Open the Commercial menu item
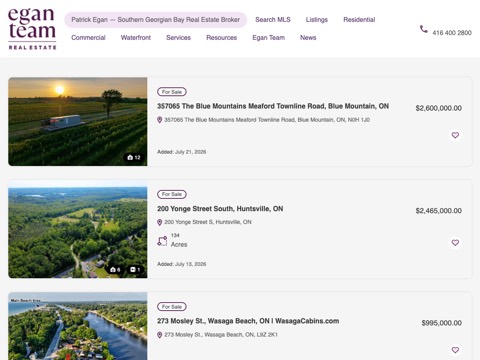 [88, 38]
